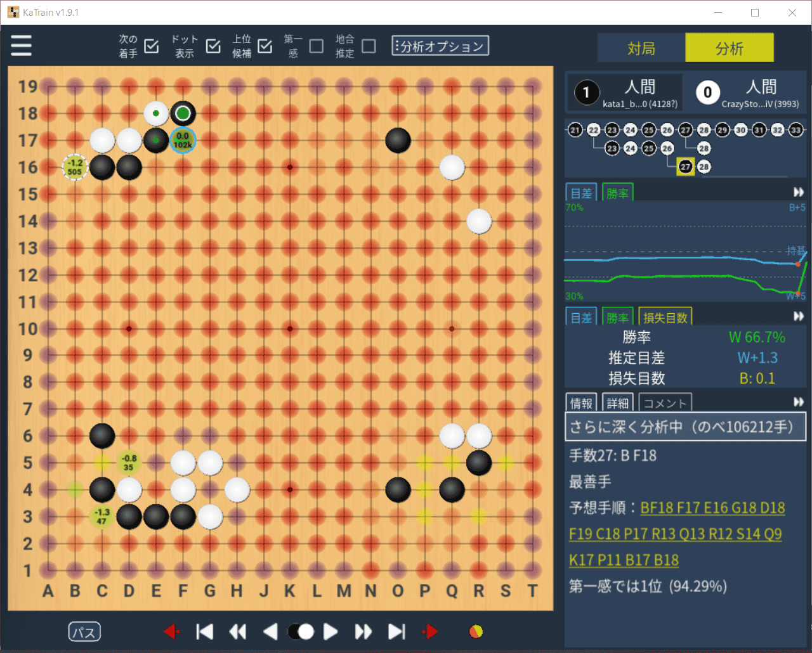Click candidate move at C3 (-1.3)

(x=101, y=517)
